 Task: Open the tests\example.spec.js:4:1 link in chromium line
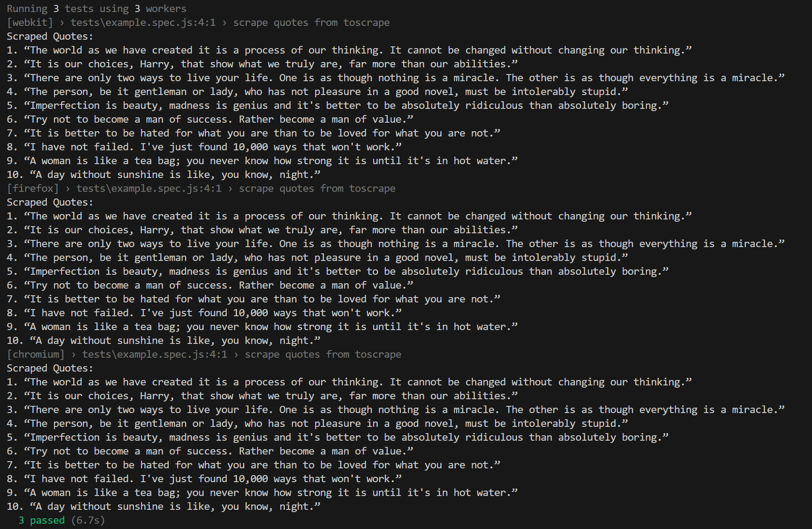pos(154,355)
